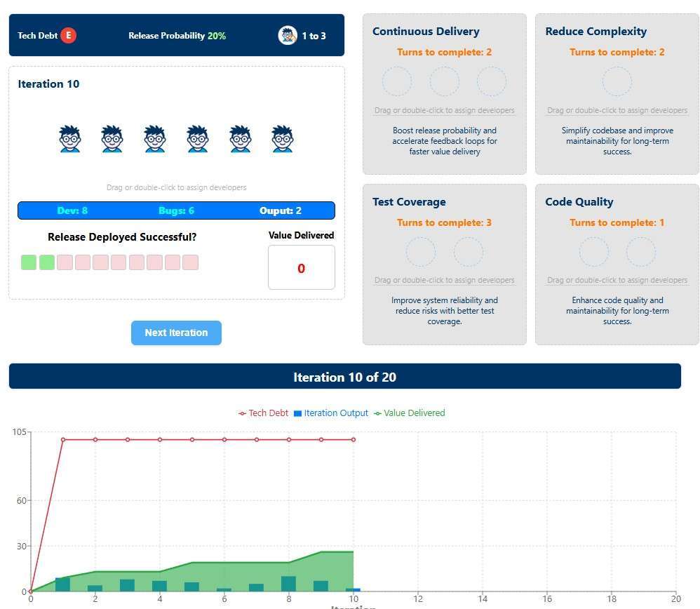Click the second green release result square
700x609 pixels.
click(x=47, y=262)
